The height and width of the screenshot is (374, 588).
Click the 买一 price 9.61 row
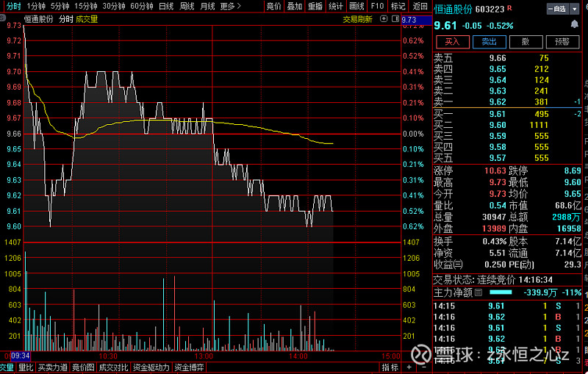[506, 114]
